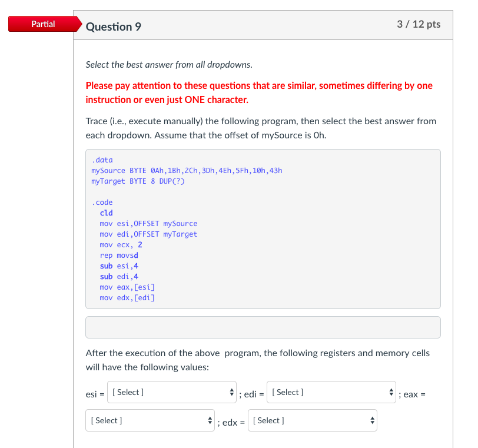Click the mov ecx, 2 instruction line
The width and height of the screenshot is (478, 448).
(122, 244)
